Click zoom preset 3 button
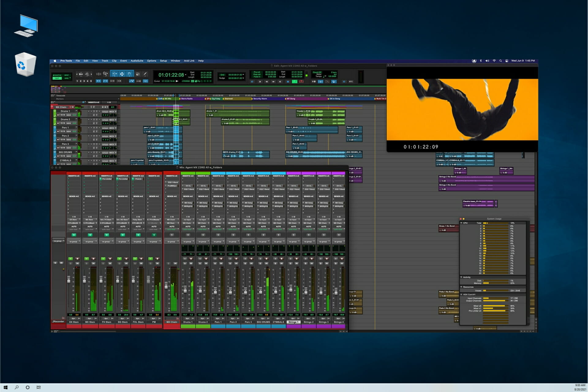 click(84, 81)
